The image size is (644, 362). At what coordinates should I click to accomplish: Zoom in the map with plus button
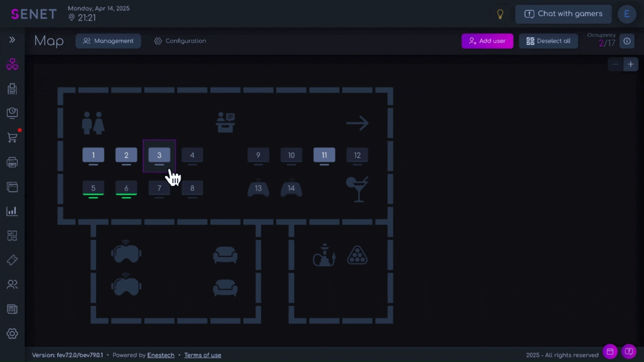pyautogui.click(x=630, y=64)
